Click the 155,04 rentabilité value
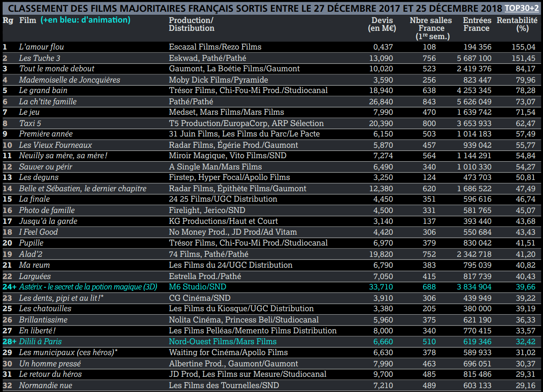 tap(525, 47)
